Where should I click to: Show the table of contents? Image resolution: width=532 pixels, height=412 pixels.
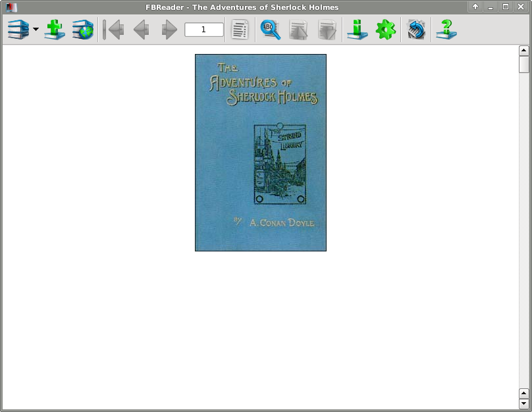pyautogui.click(x=240, y=30)
